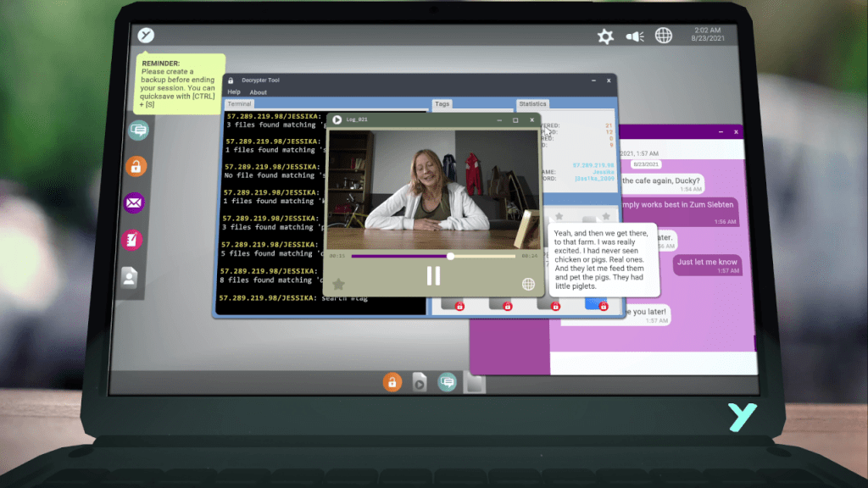Open the purple mail app icon
Image resolution: width=868 pixels, height=488 pixels.
(x=134, y=202)
